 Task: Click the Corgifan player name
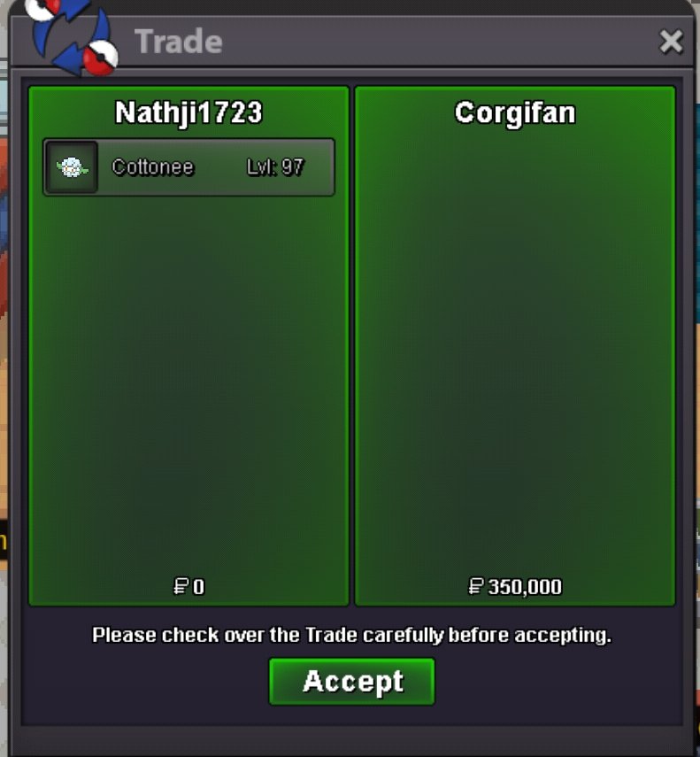tap(515, 113)
